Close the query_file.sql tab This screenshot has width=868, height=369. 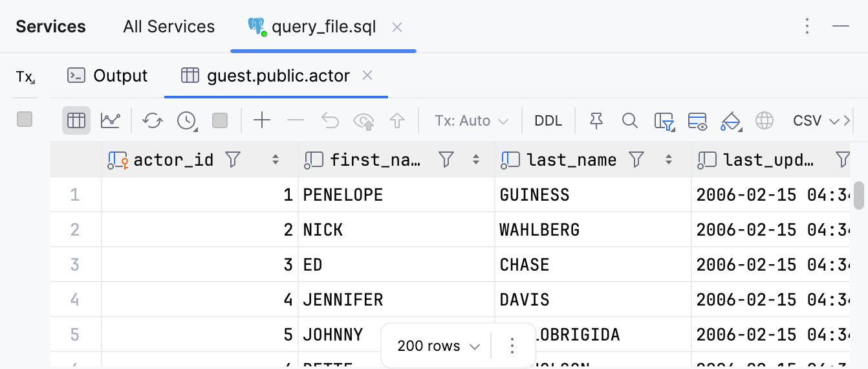point(398,27)
